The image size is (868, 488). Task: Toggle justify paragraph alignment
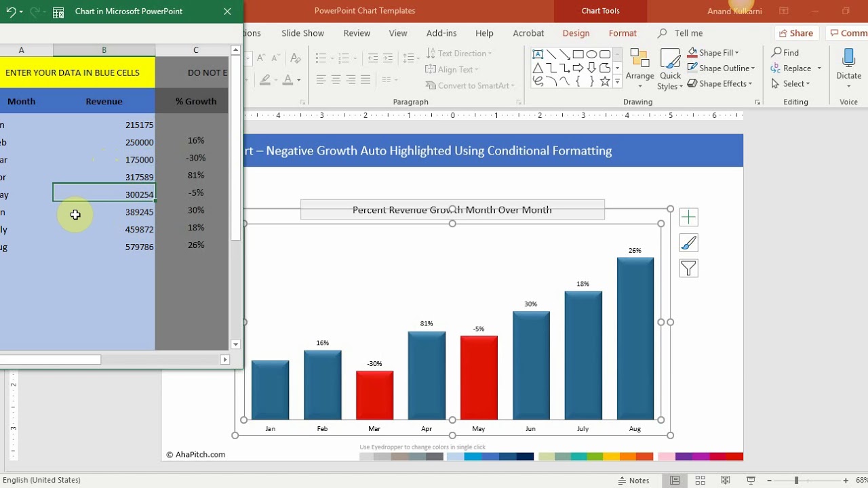[366, 79]
